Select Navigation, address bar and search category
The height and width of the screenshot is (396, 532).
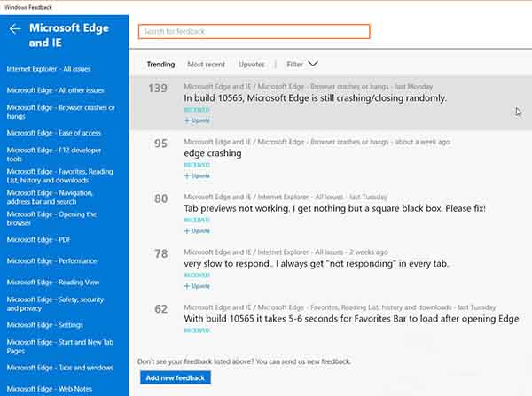tap(50, 197)
